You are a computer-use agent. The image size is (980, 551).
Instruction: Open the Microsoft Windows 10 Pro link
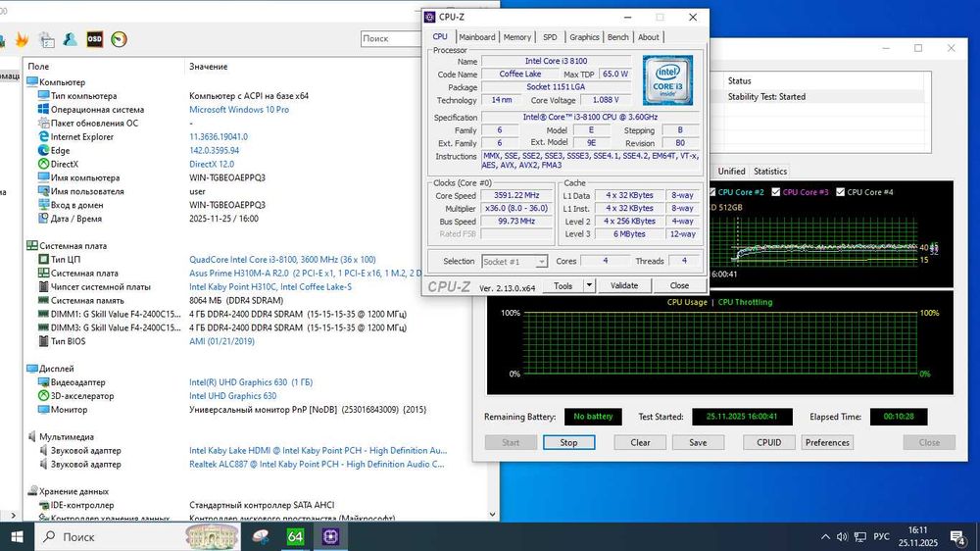(239, 110)
